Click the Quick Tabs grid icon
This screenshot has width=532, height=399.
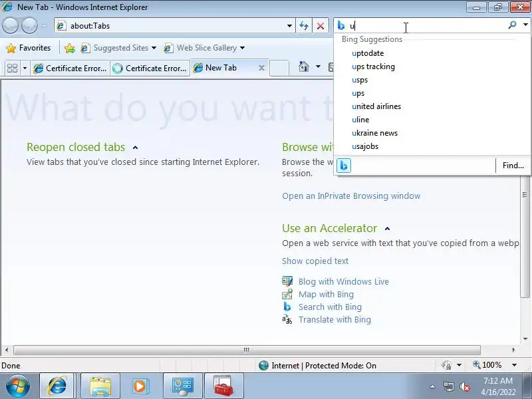(12, 68)
